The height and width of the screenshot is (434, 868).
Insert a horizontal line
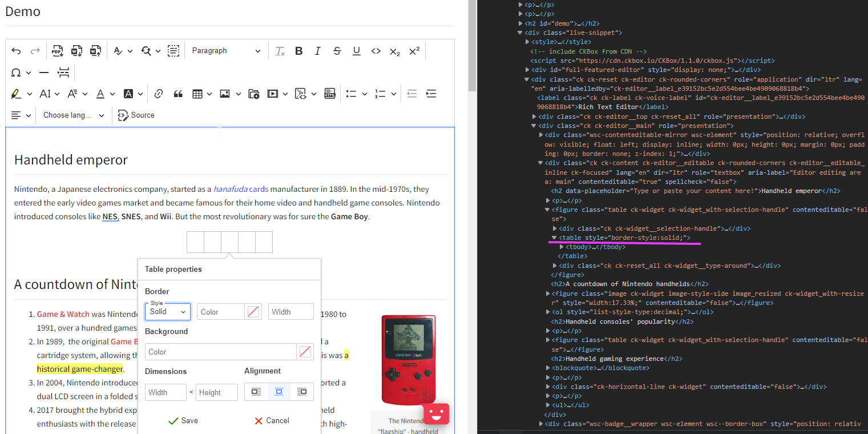(43, 73)
